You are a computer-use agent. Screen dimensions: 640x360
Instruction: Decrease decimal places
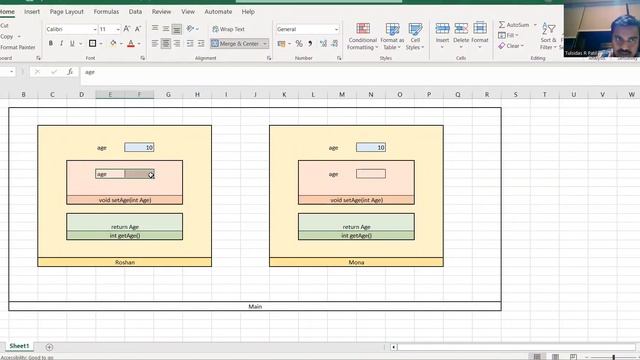(x=335, y=43)
